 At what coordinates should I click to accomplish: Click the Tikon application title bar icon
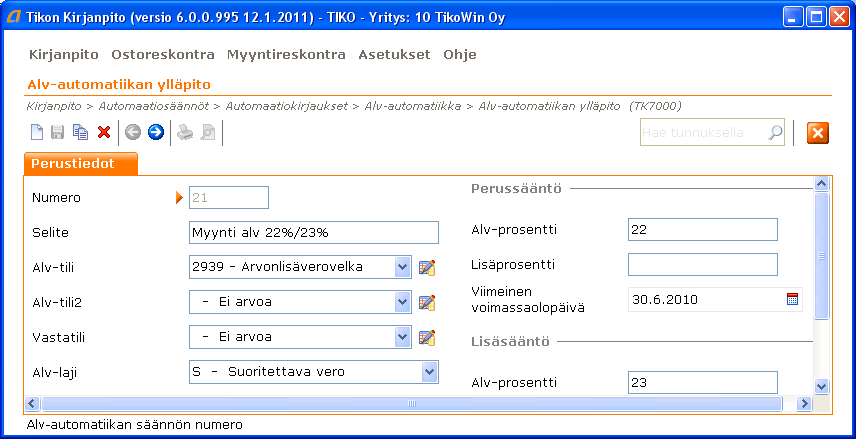point(13,17)
